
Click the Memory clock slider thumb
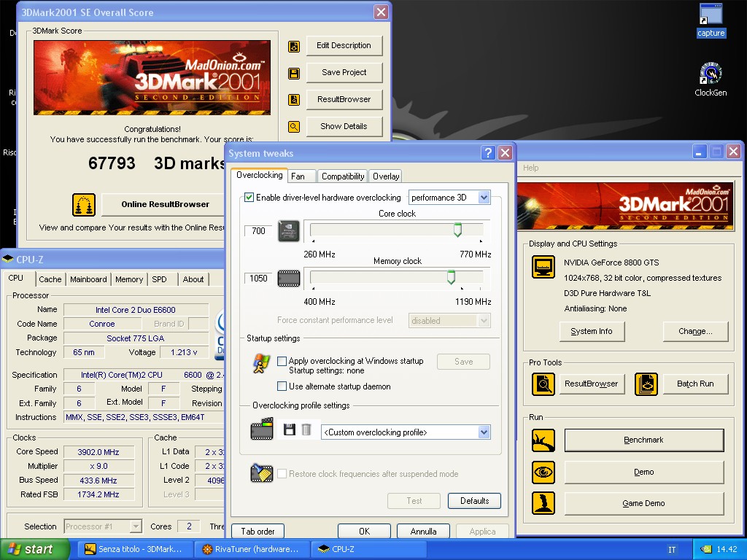(451, 277)
